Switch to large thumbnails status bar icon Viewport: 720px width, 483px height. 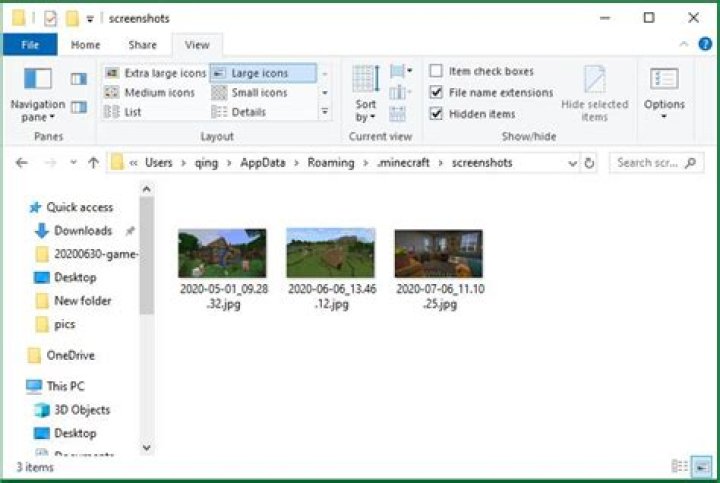click(701, 467)
